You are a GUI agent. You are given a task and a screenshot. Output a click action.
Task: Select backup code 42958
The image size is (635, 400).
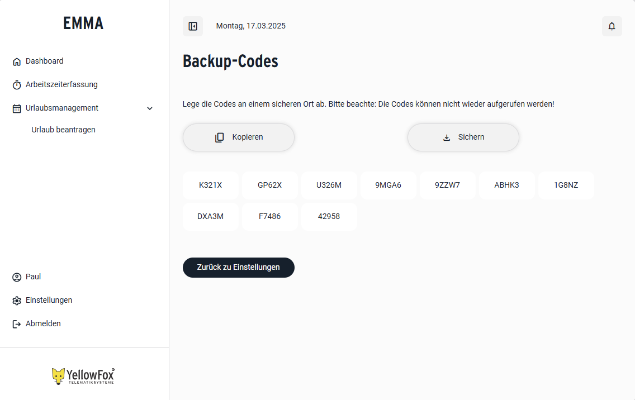click(x=329, y=216)
